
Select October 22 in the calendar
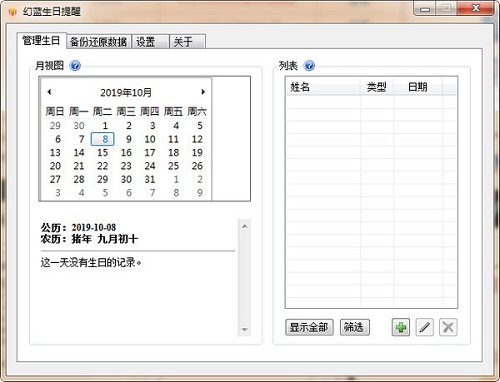pos(103,166)
